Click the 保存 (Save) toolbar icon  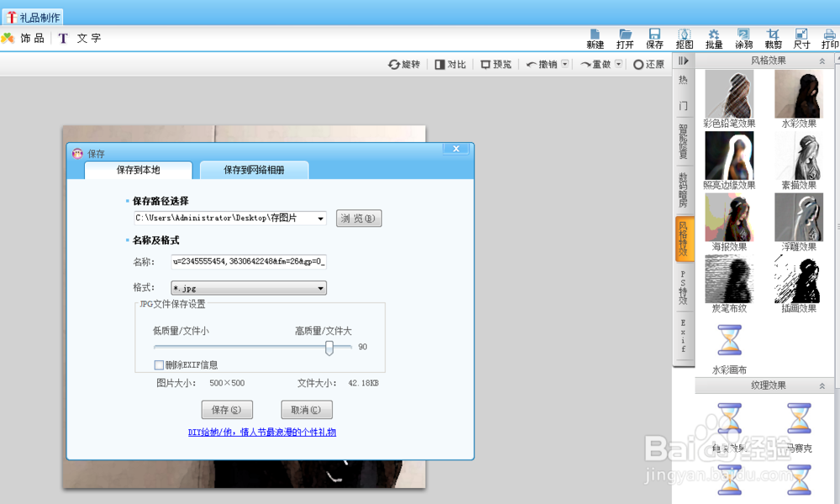coord(654,39)
